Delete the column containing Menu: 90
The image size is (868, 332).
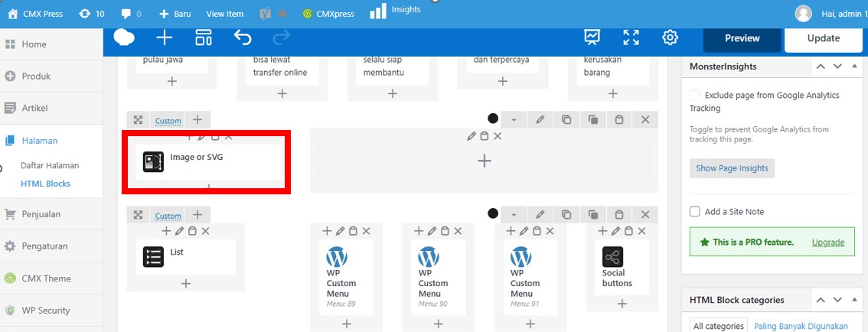coord(458,231)
